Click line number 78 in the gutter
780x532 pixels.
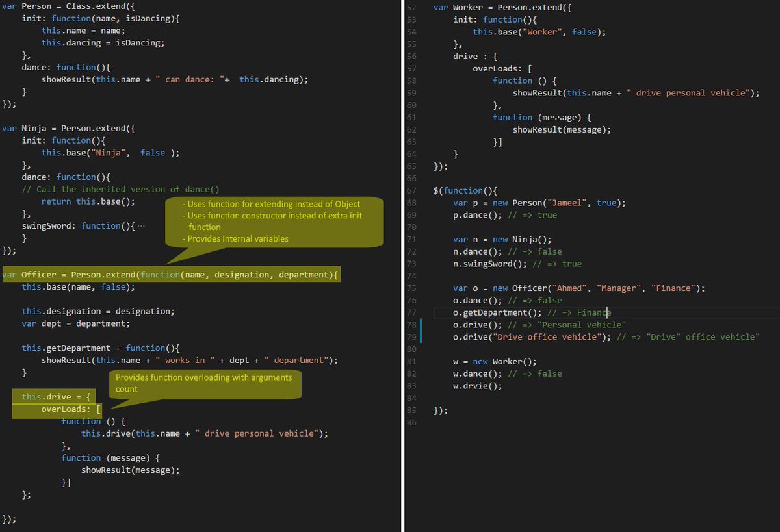point(411,324)
